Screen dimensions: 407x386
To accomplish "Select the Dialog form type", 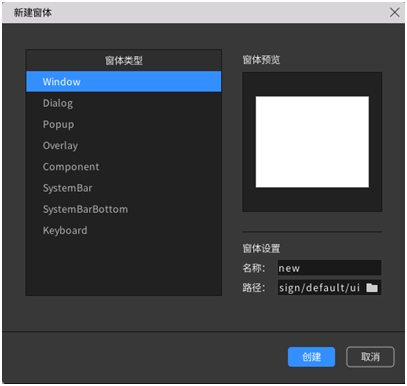I will tap(124, 103).
